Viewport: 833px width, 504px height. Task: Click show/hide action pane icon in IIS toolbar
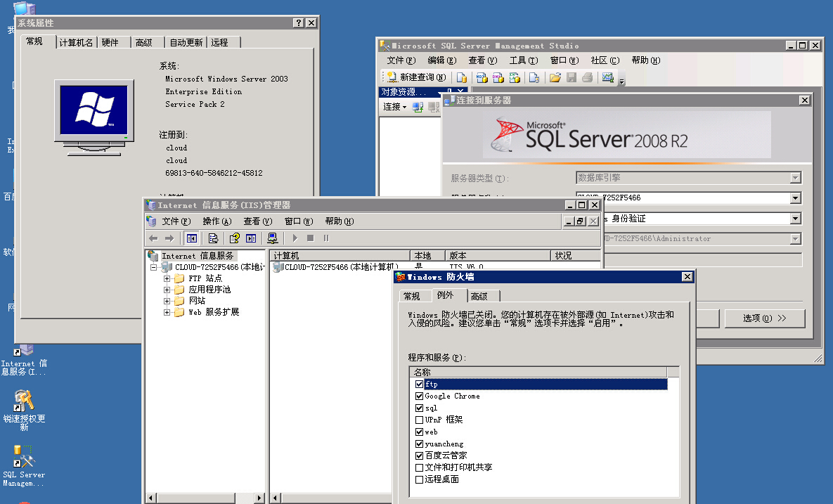point(251,238)
